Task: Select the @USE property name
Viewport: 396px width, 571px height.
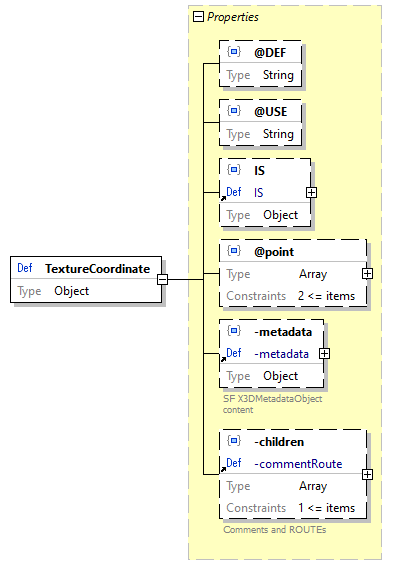Action: [x=271, y=112]
